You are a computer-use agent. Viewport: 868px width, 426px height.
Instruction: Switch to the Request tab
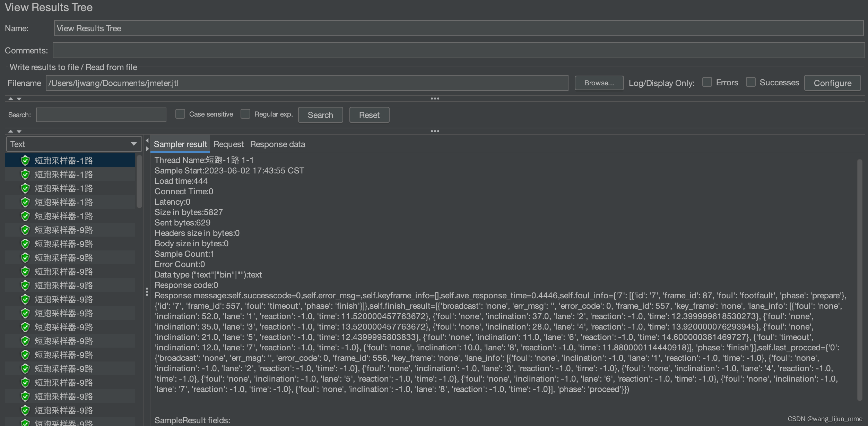pyautogui.click(x=228, y=144)
